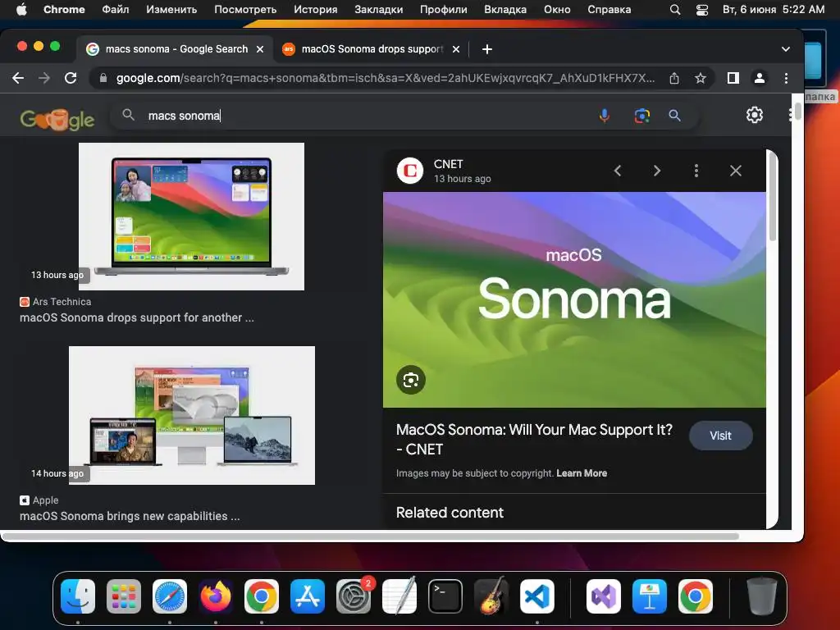Click the horizontal scrollbar at window bottom
Viewport: 840px width, 630px height.
(371, 536)
